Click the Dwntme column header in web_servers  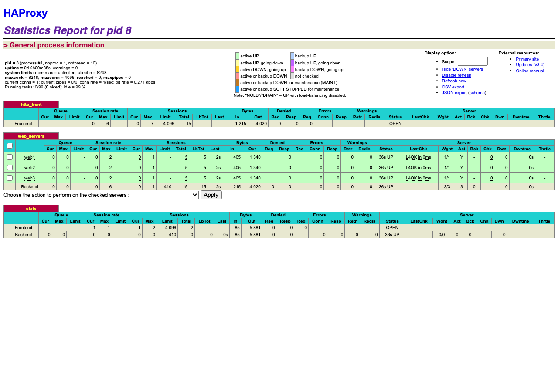(522, 149)
